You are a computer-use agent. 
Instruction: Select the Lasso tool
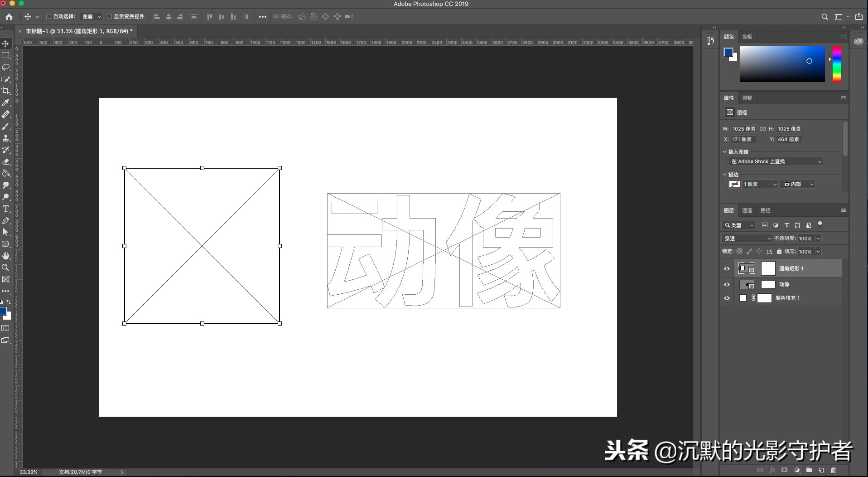6,67
